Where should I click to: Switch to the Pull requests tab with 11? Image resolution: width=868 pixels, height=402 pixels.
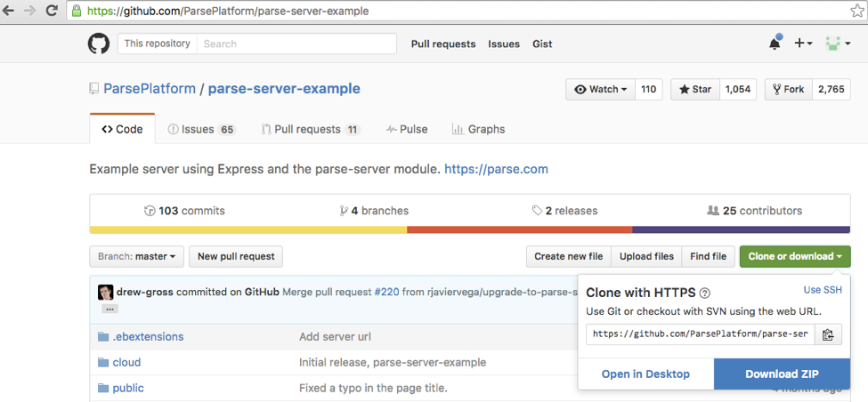point(311,129)
